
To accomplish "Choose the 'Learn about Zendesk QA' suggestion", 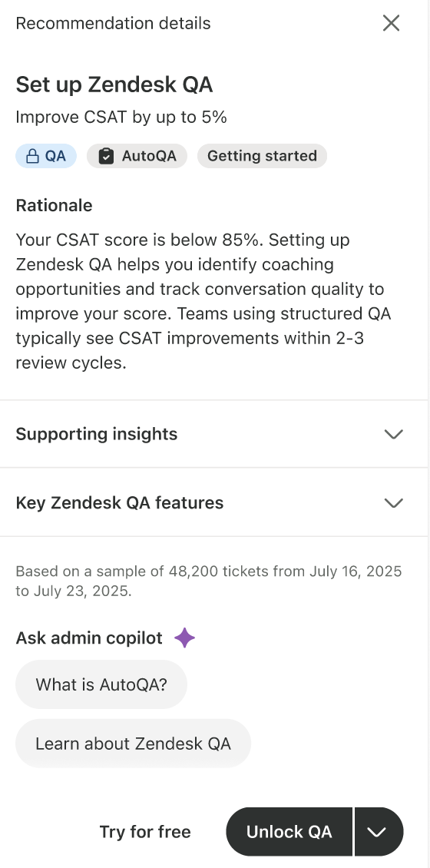I will (x=134, y=743).
